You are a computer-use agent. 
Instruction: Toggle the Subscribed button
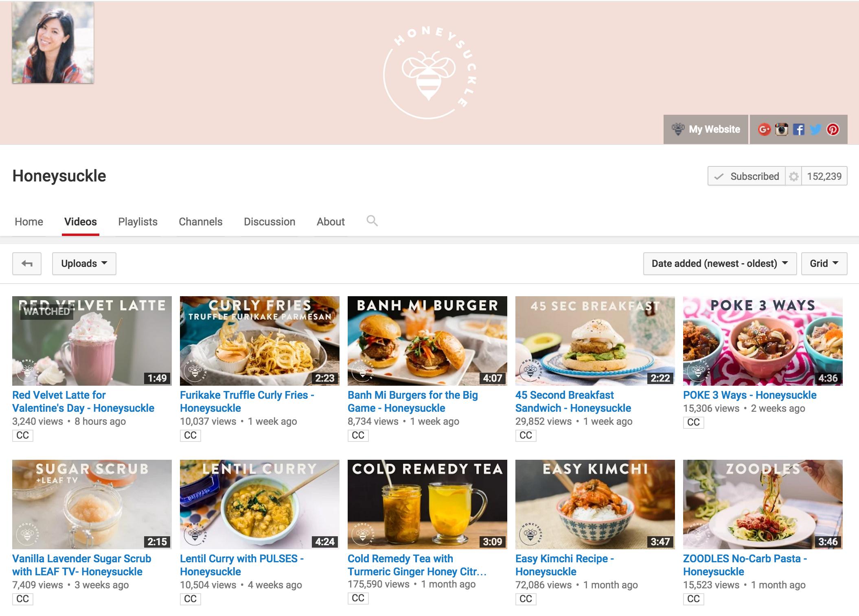(747, 177)
